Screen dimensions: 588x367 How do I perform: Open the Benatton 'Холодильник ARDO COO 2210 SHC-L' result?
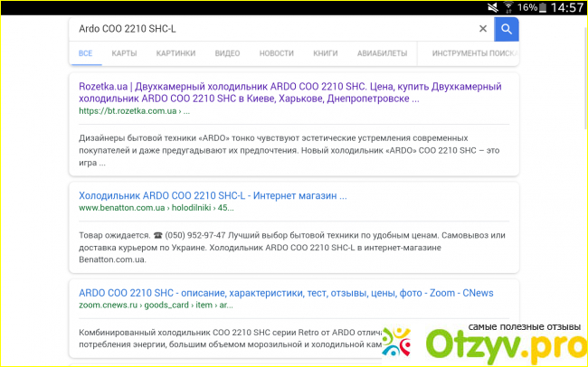(x=213, y=195)
